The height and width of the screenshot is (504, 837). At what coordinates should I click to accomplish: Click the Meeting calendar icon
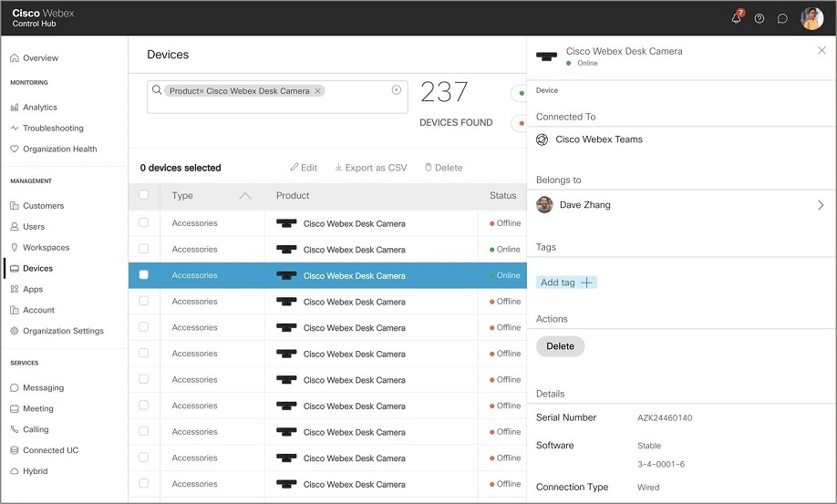tap(15, 408)
